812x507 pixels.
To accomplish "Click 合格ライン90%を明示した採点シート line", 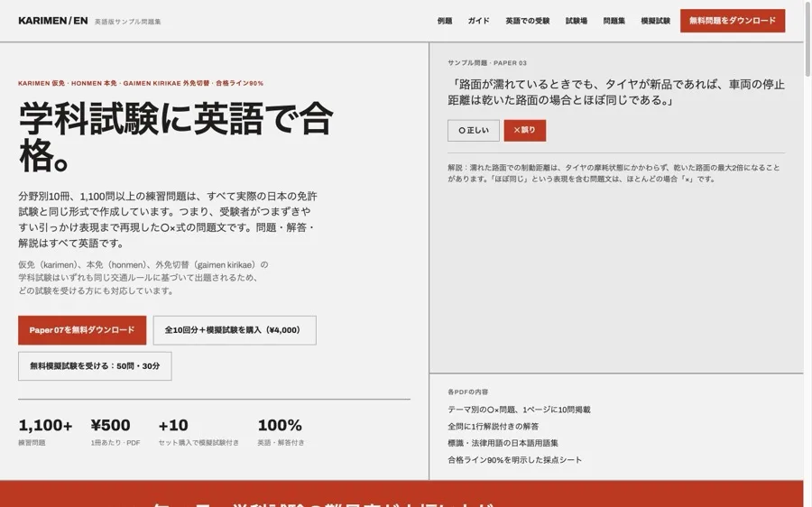I will [x=515, y=460].
